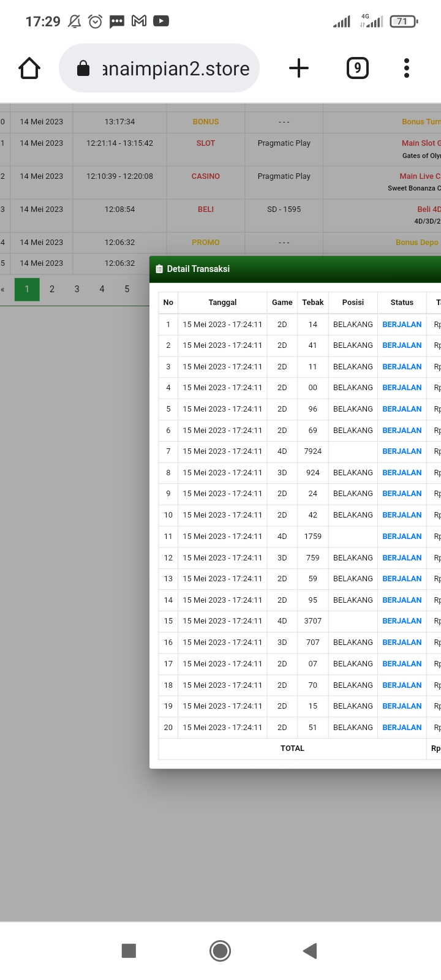Select pagination page 4
The image size is (441, 980).
pyautogui.click(x=102, y=289)
